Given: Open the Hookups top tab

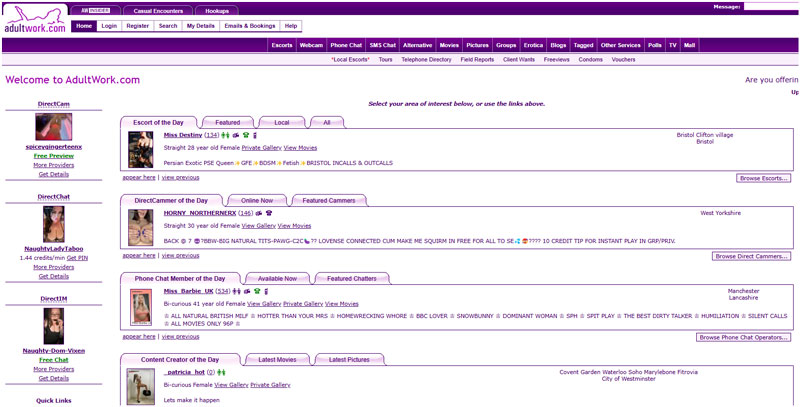Looking at the screenshot, I should pyautogui.click(x=217, y=10).
